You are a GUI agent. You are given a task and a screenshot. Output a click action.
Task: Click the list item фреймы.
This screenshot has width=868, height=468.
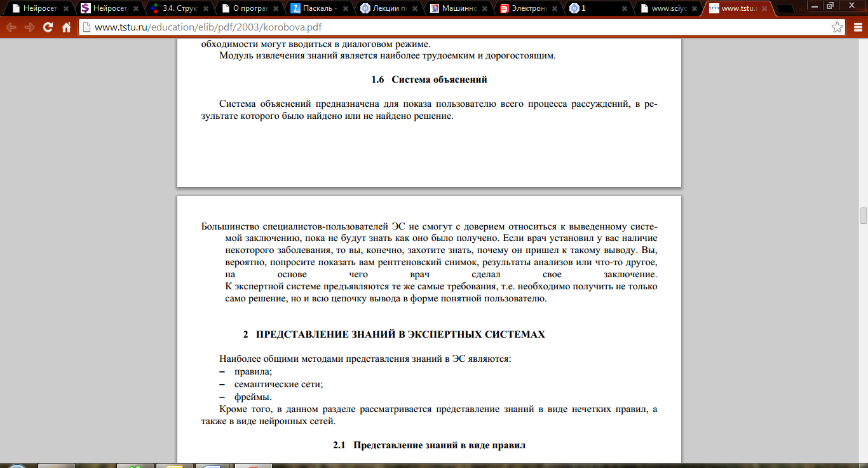[253, 397]
